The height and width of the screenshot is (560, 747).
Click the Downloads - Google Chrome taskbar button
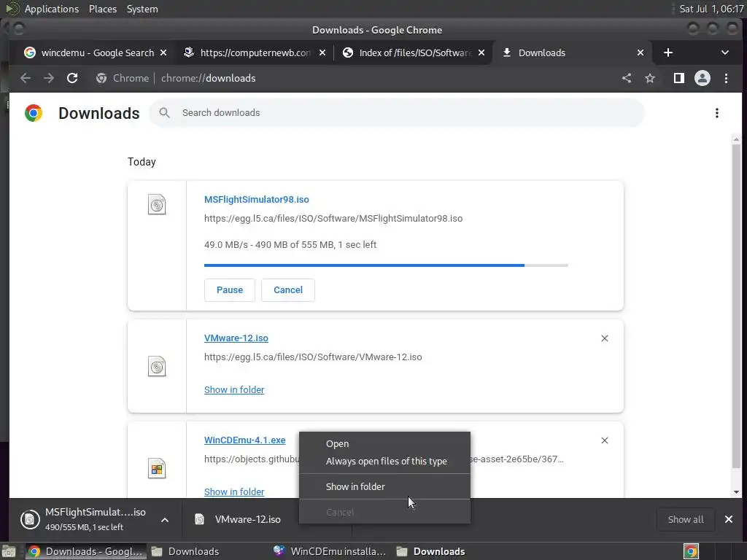85,551
